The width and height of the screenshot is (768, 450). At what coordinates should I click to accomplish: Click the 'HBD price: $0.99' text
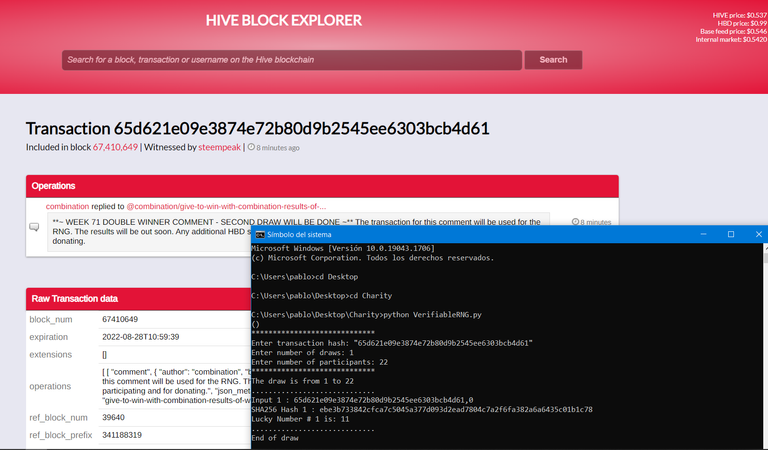742,24
